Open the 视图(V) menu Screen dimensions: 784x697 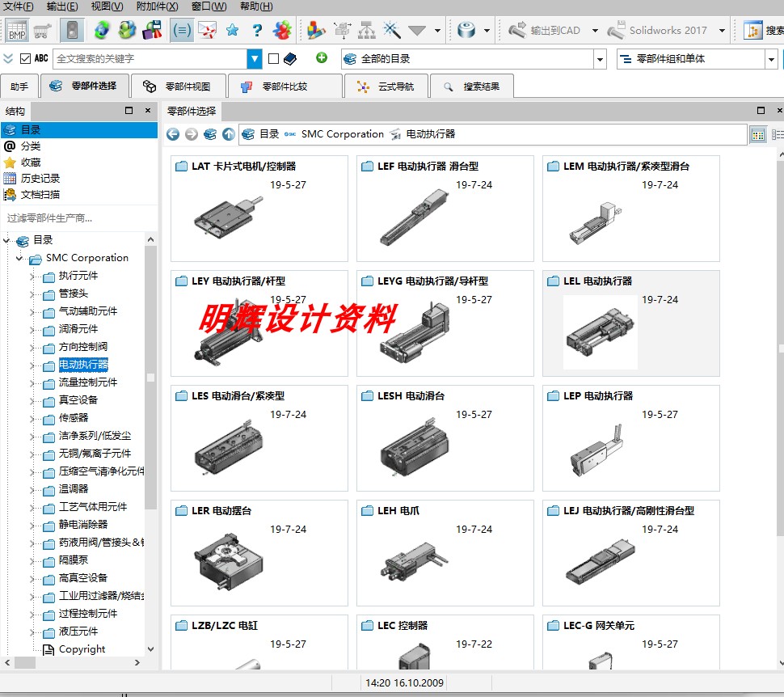click(107, 6)
